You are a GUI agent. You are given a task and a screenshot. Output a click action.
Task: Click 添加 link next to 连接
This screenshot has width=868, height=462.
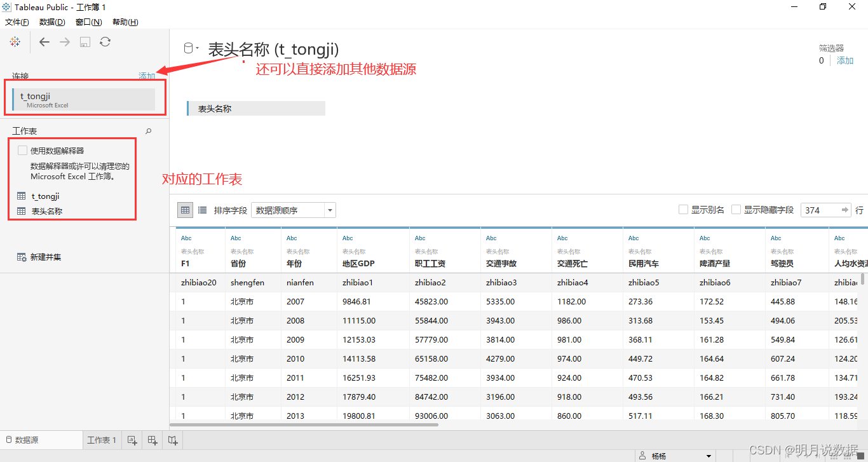pos(147,76)
